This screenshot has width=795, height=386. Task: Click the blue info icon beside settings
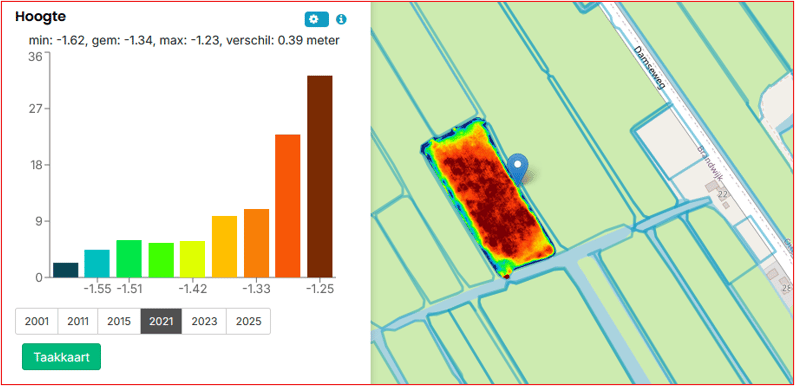point(342,19)
